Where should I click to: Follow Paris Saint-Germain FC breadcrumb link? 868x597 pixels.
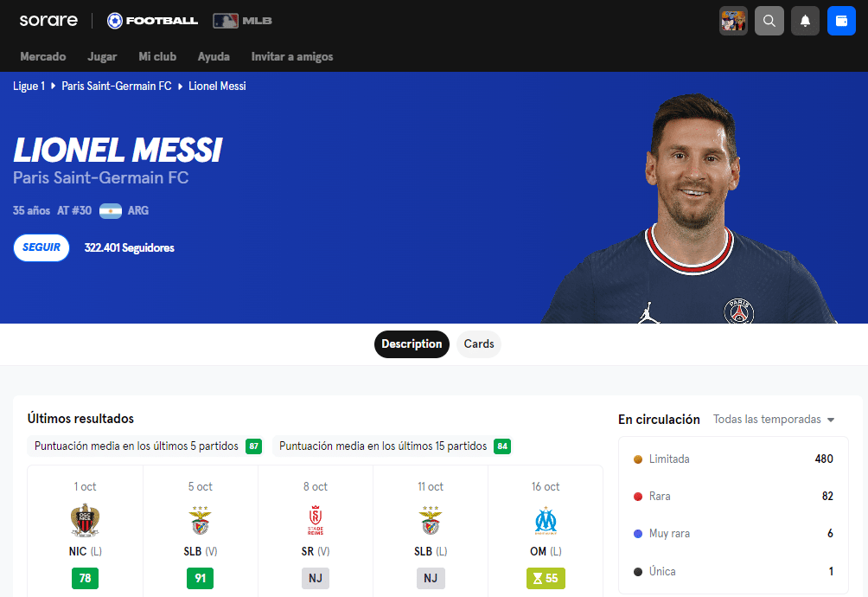116,86
